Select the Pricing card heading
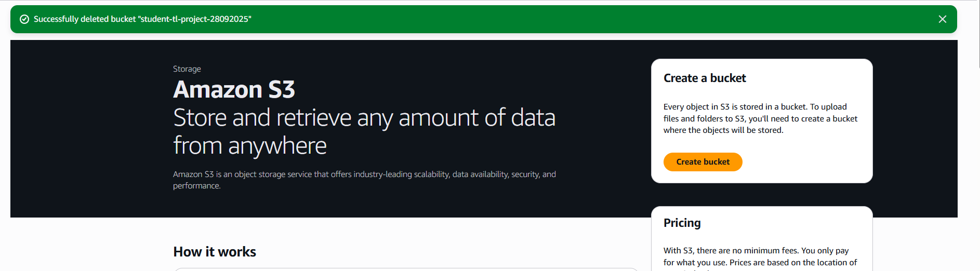 (682, 223)
